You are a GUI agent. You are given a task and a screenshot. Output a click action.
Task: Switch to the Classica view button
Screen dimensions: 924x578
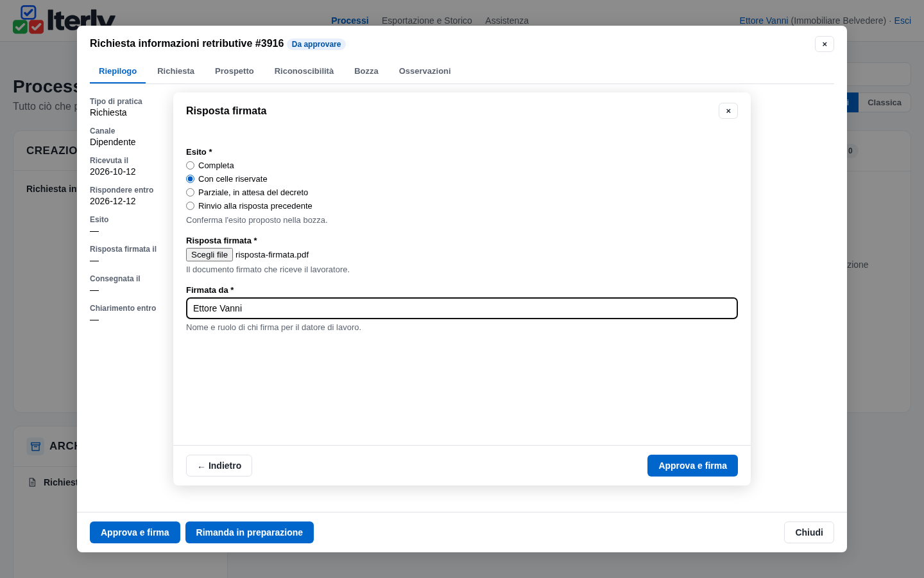[884, 103]
